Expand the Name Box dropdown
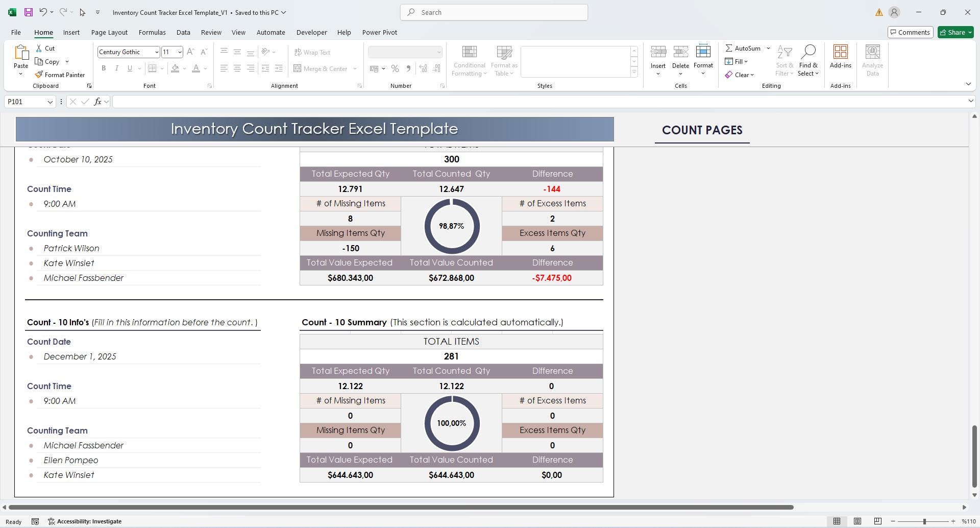Screen dimensions: 980x528 tap(50, 102)
